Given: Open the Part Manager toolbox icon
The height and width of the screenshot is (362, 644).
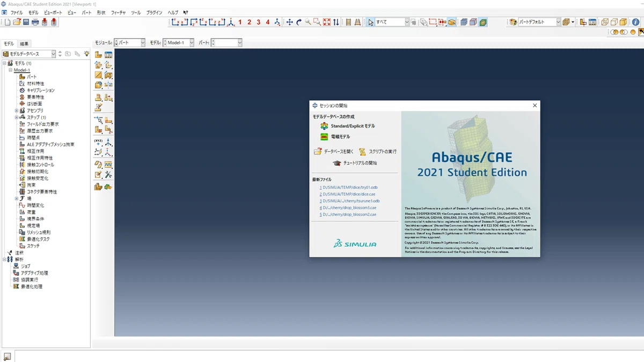Looking at the screenshot, I should click(108, 55).
